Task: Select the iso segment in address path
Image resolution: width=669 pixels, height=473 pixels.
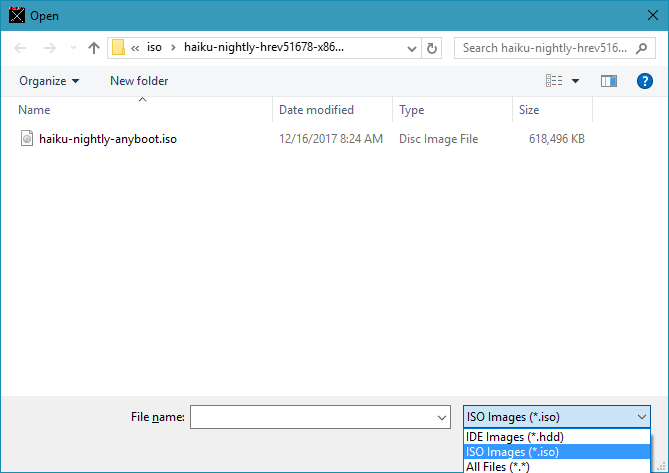Action: point(154,48)
